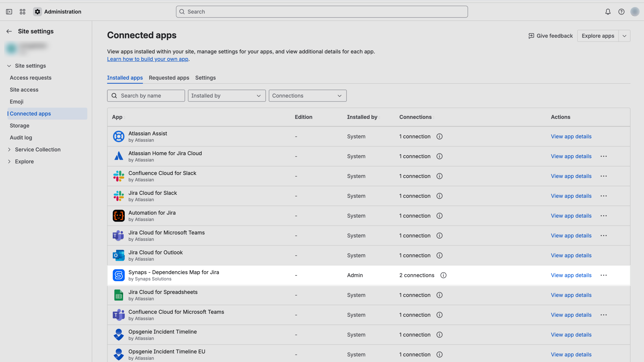Viewport: 644px width, 362px height.
Task: Click the Synaps app logo icon
Action: click(x=118, y=275)
